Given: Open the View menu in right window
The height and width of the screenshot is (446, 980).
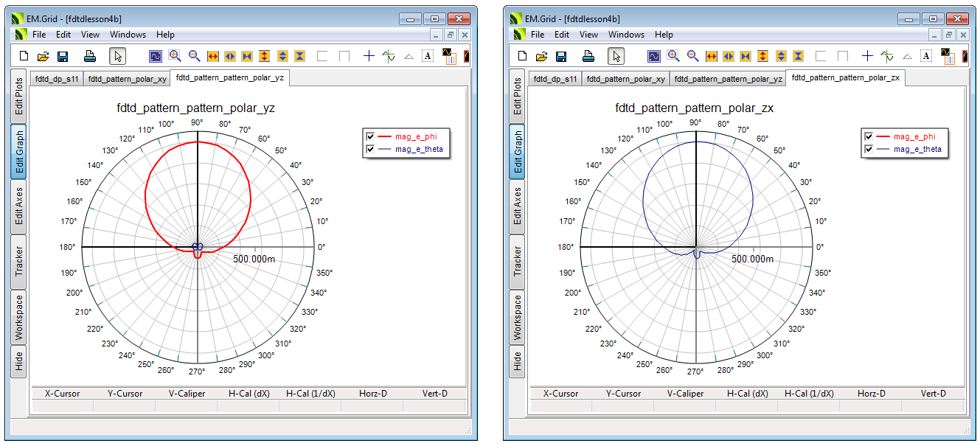Looking at the screenshot, I should [x=588, y=35].
